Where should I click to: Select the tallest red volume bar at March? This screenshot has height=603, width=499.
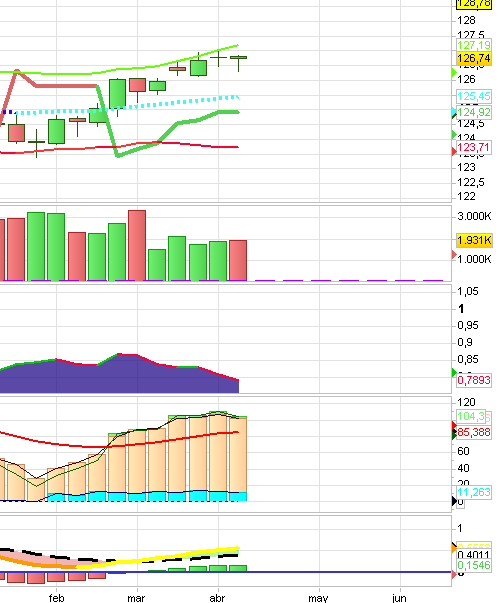coord(137,245)
